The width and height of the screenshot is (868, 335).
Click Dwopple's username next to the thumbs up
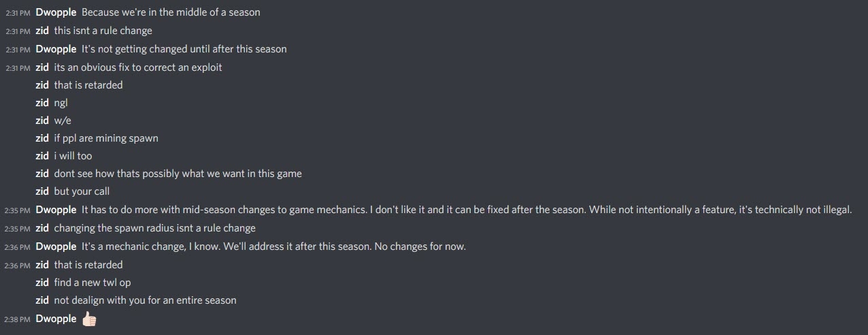[56, 319]
